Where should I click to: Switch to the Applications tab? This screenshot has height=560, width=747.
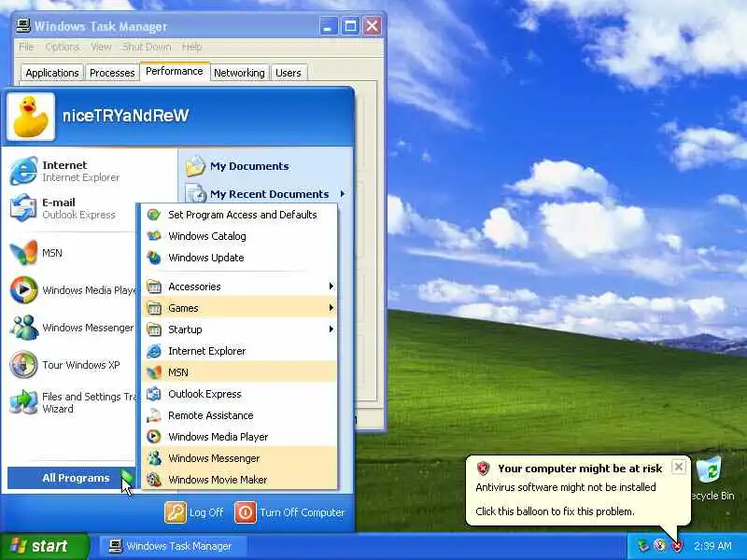52,73
